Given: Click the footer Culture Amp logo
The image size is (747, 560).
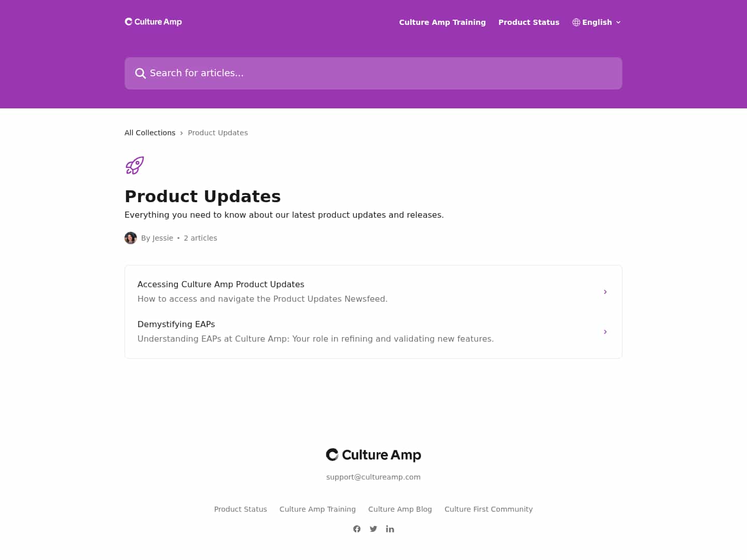Looking at the screenshot, I should [374, 455].
